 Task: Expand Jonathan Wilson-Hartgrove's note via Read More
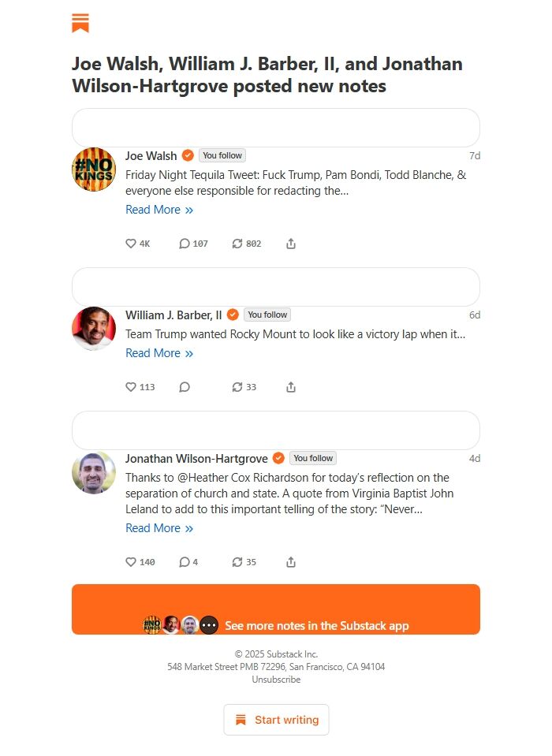tap(159, 528)
